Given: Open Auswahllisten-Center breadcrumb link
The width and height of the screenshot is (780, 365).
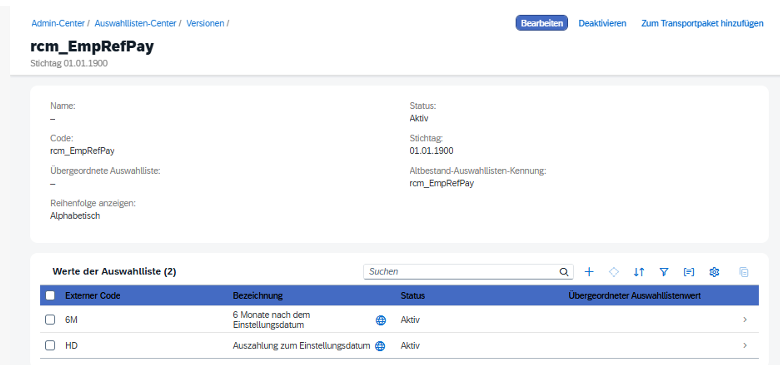Looking at the screenshot, I should click(x=135, y=23).
